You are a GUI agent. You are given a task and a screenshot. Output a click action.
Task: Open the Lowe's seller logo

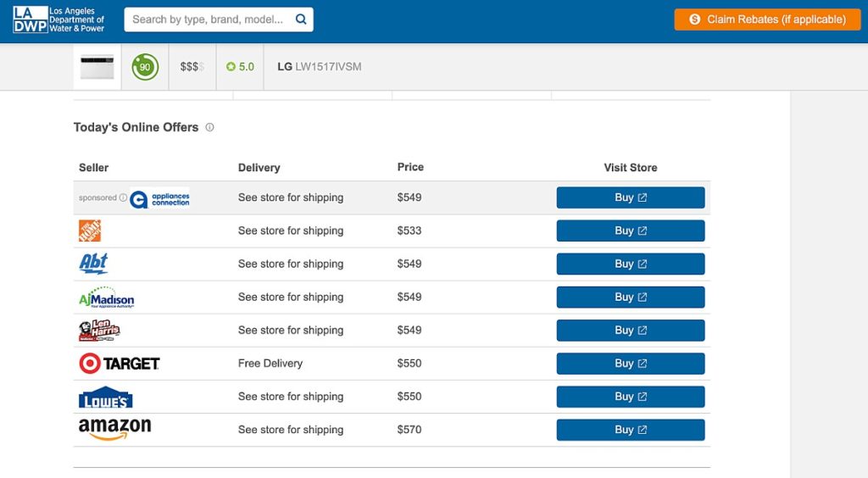(x=106, y=397)
